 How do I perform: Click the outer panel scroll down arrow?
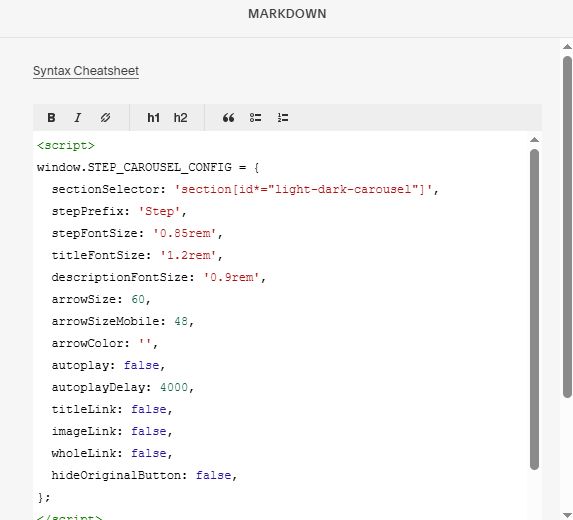pos(567,515)
